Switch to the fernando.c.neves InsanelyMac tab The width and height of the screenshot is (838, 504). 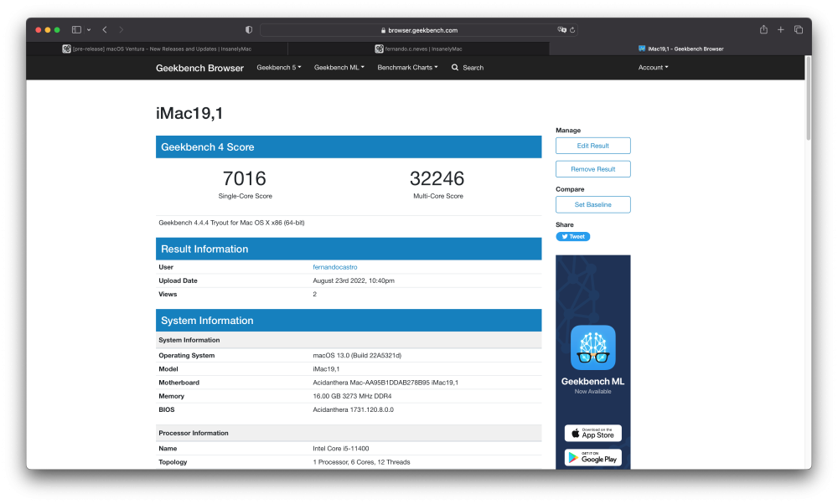pyautogui.click(x=418, y=49)
